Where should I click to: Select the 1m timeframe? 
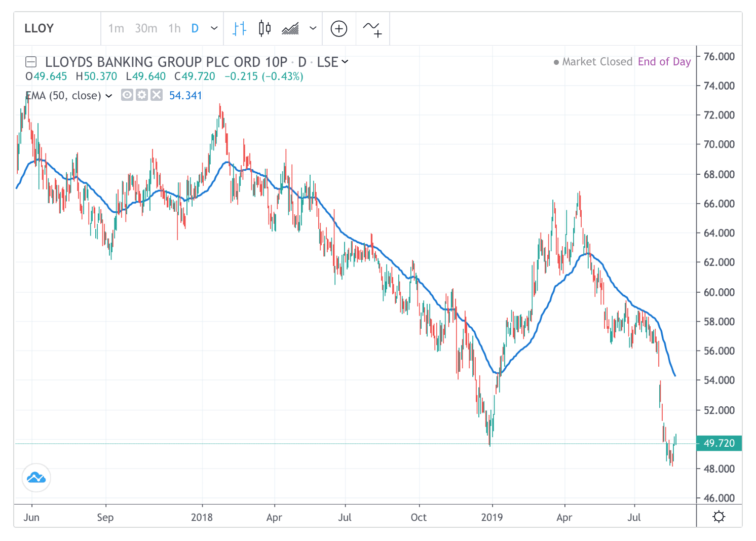116,28
